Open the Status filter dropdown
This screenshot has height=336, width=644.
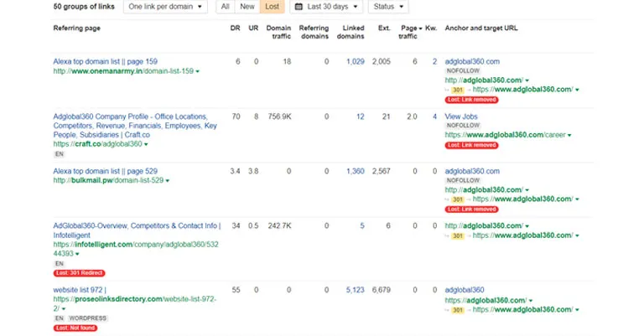388,7
